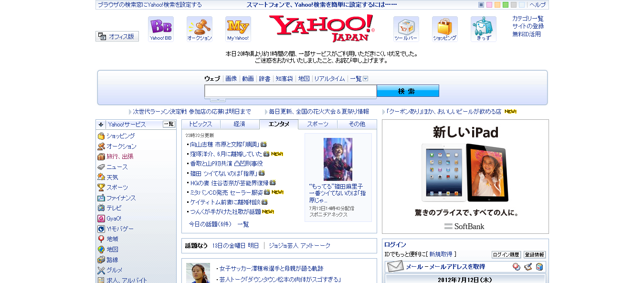Click the グルメ fork and knife icon

[x=101, y=270]
